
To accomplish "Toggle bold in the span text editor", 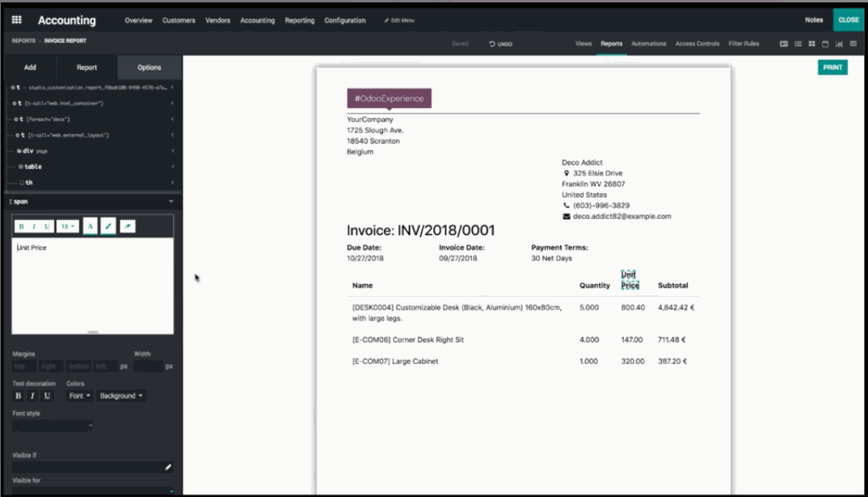I will coord(21,226).
